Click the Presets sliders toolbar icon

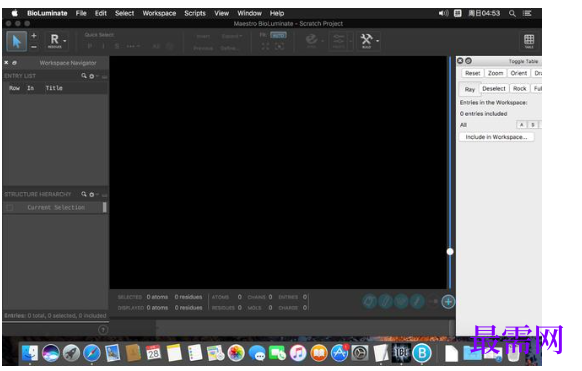[x=339, y=40]
